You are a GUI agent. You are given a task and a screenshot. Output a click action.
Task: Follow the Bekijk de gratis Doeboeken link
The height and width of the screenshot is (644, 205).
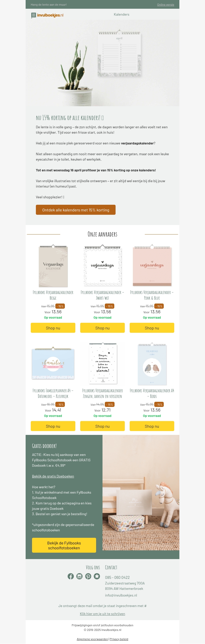pyautogui.click(x=53, y=476)
